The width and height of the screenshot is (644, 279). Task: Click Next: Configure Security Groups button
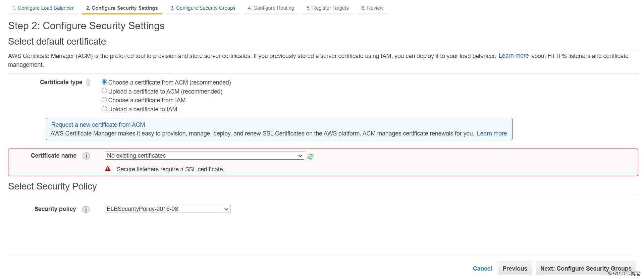pos(586,269)
